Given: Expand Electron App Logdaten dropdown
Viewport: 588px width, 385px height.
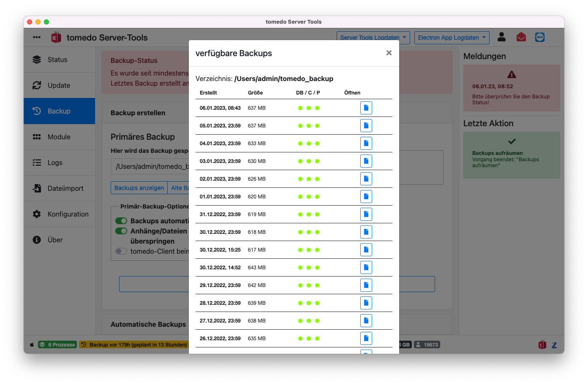Looking at the screenshot, I should (x=452, y=38).
